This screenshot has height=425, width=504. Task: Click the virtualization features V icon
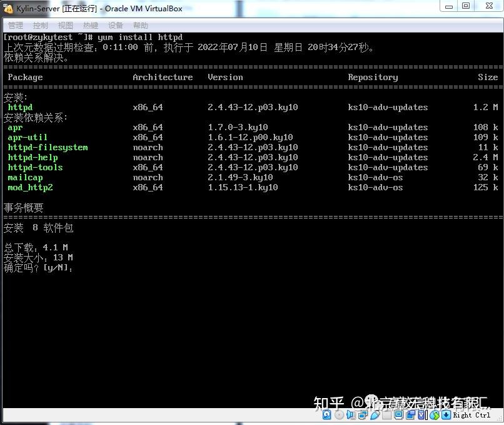421,414
